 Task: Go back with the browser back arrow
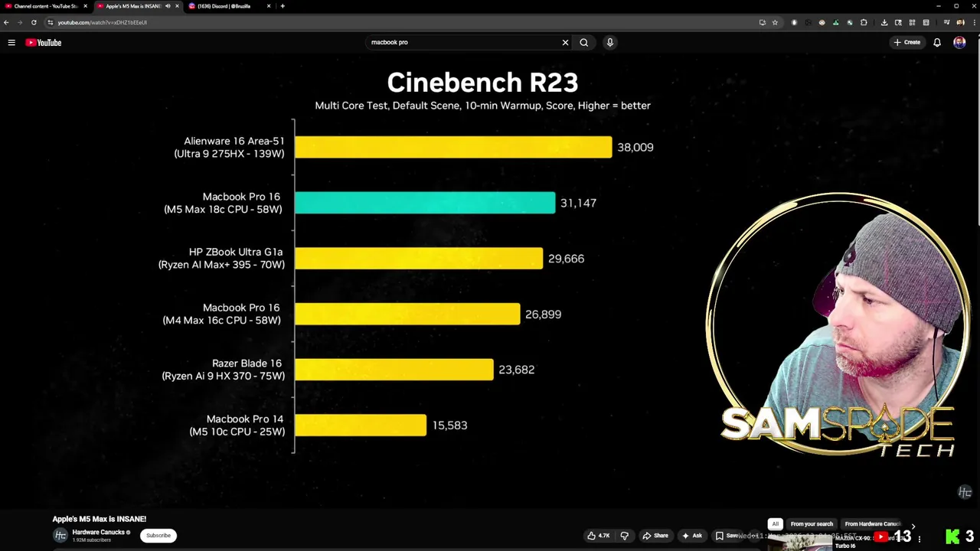(6, 22)
